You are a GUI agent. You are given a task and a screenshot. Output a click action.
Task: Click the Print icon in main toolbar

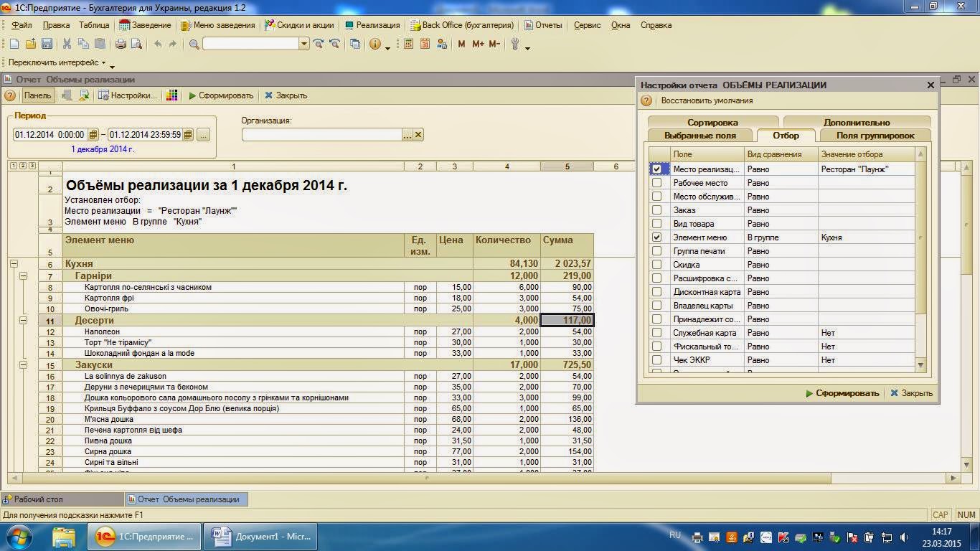click(x=121, y=44)
